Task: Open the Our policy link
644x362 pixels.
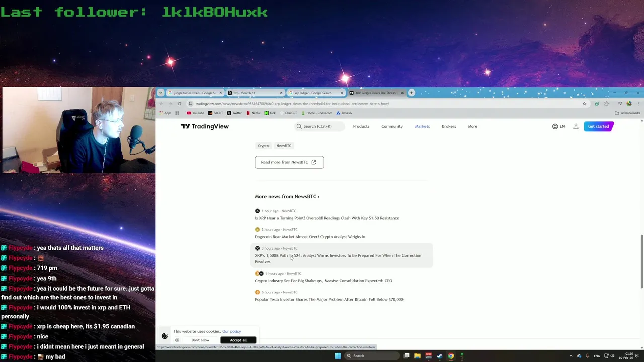Action: (x=231, y=331)
